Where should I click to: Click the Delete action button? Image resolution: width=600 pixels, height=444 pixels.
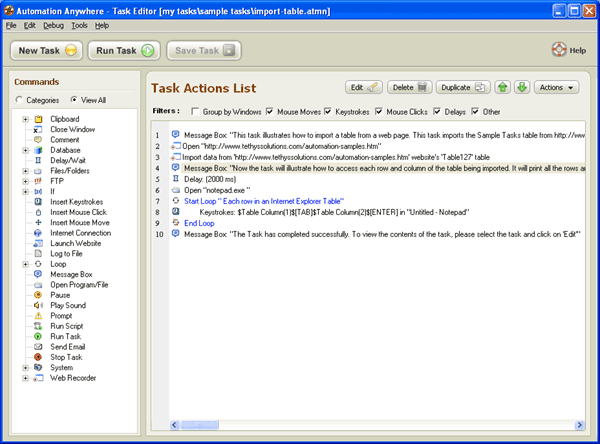click(409, 87)
